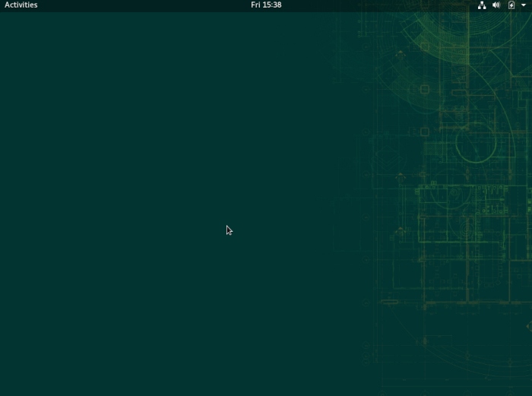This screenshot has width=532, height=396.
Task: Expand the system menu dropdown arrow
Action: (x=523, y=5)
